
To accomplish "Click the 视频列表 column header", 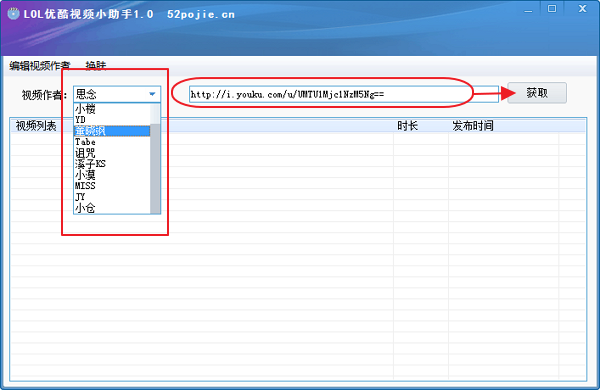I will click(202, 126).
